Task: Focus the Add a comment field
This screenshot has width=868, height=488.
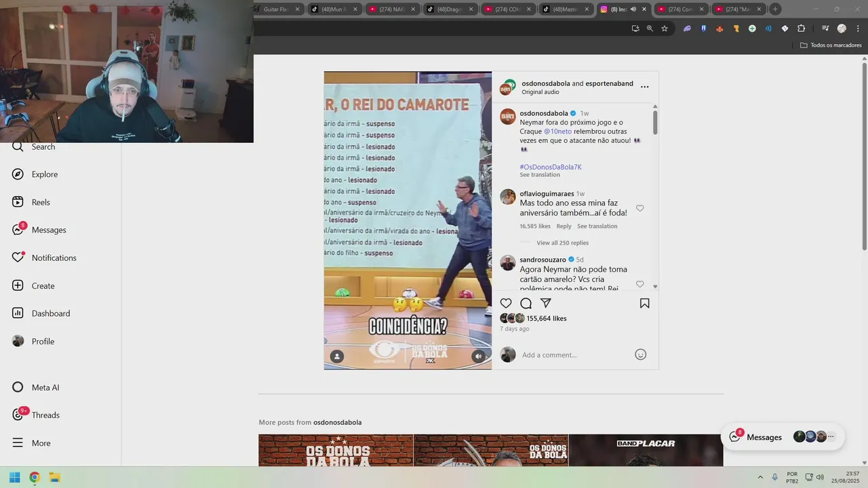Action: coord(574,354)
